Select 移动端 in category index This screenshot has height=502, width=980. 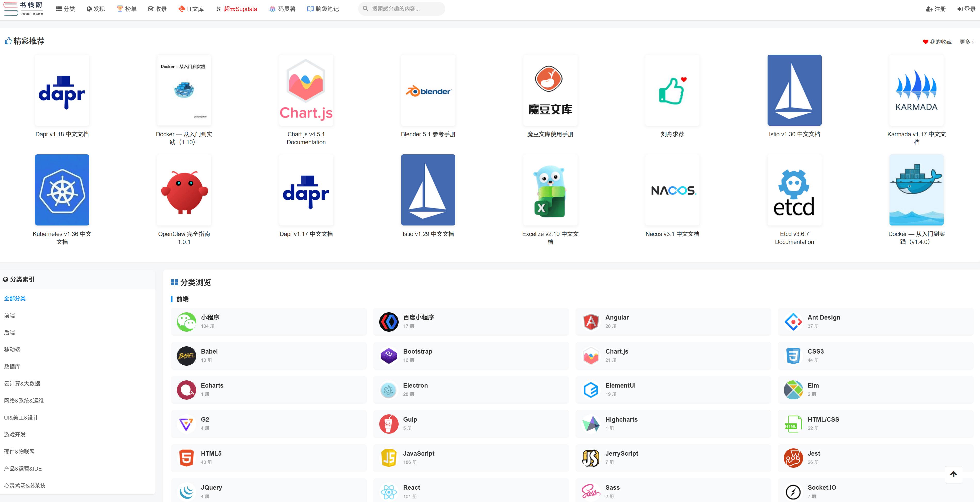[12, 349]
